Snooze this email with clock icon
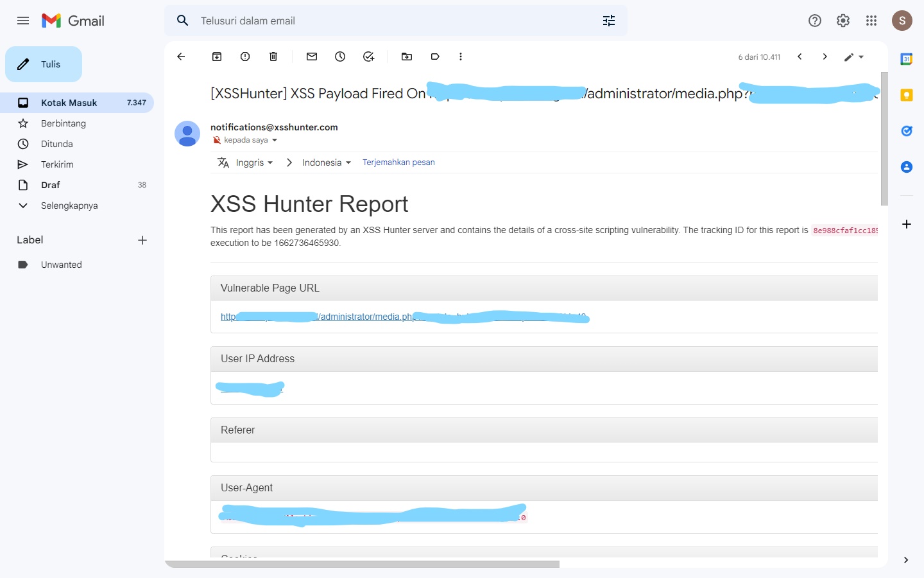Screen dimensions: 924x578 tap(340, 57)
